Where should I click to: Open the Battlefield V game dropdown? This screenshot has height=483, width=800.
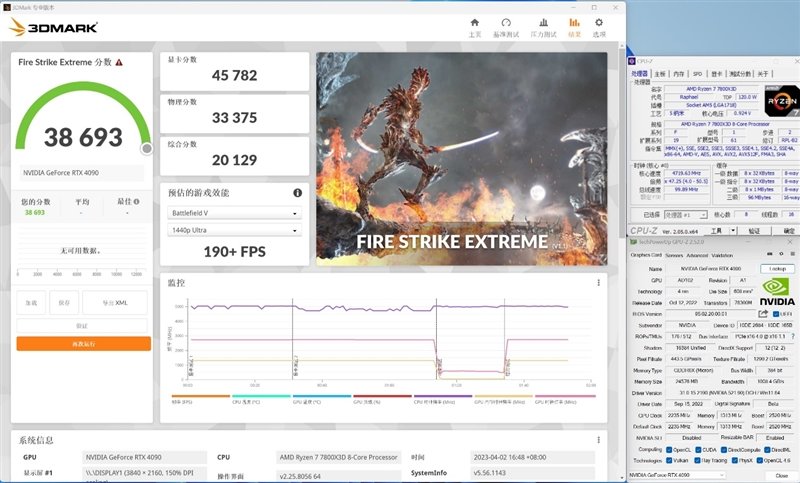(x=234, y=213)
